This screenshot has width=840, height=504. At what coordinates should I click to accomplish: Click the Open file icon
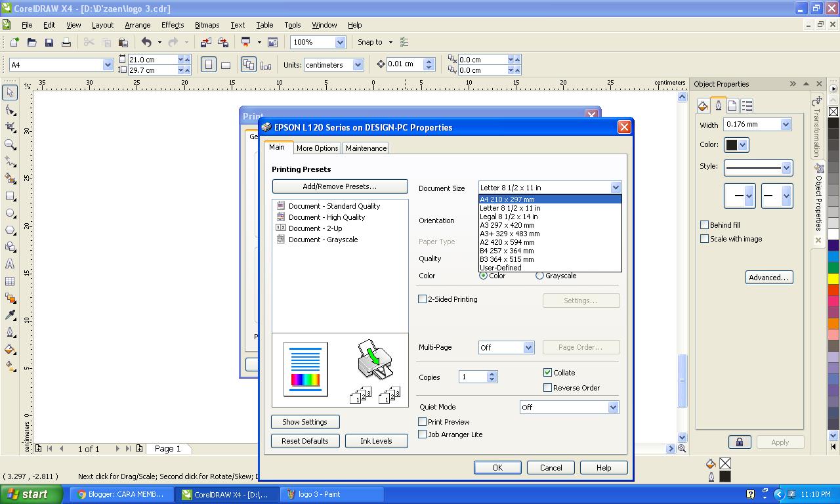point(31,42)
